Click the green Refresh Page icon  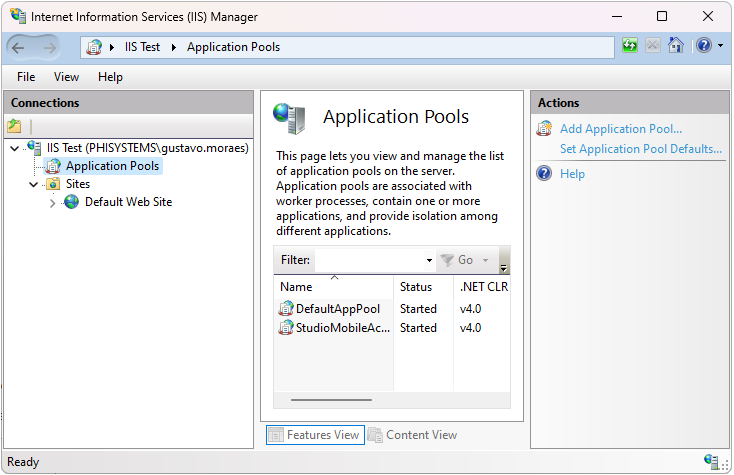click(x=630, y=45)
